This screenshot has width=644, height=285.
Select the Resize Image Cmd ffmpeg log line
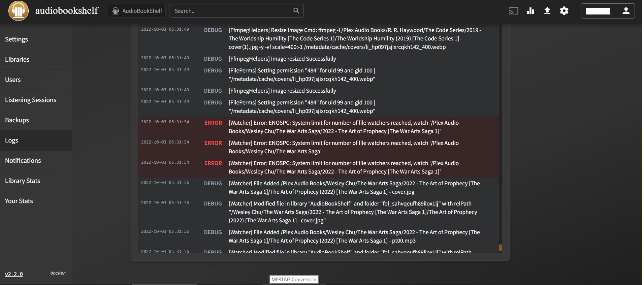click(318, 38)
